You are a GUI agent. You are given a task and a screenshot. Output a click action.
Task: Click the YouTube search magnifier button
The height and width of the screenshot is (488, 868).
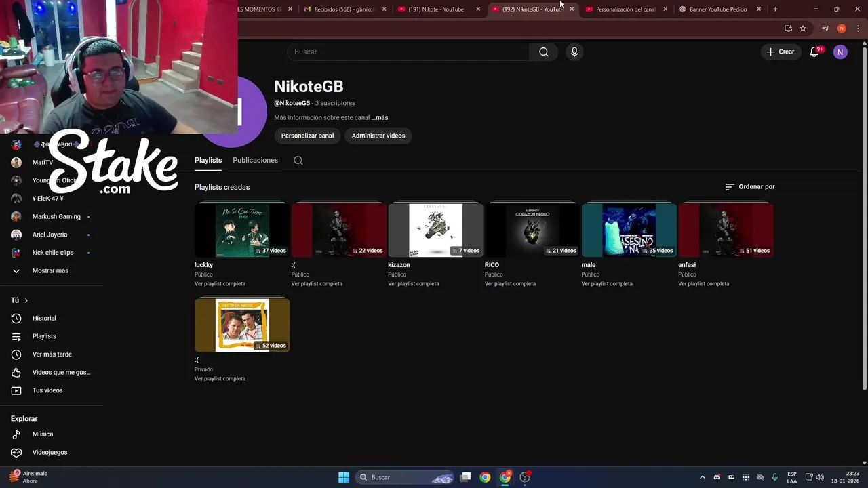tap(544, 52)
